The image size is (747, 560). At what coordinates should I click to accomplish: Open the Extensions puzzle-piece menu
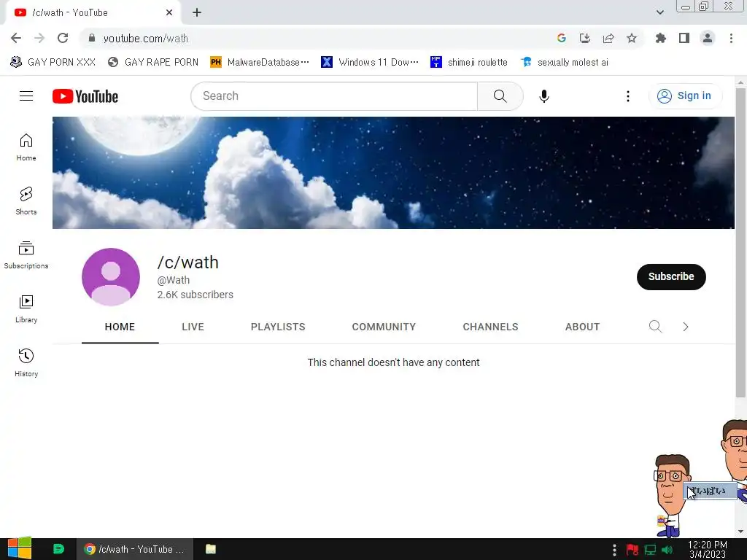click(x=661, y=38)
